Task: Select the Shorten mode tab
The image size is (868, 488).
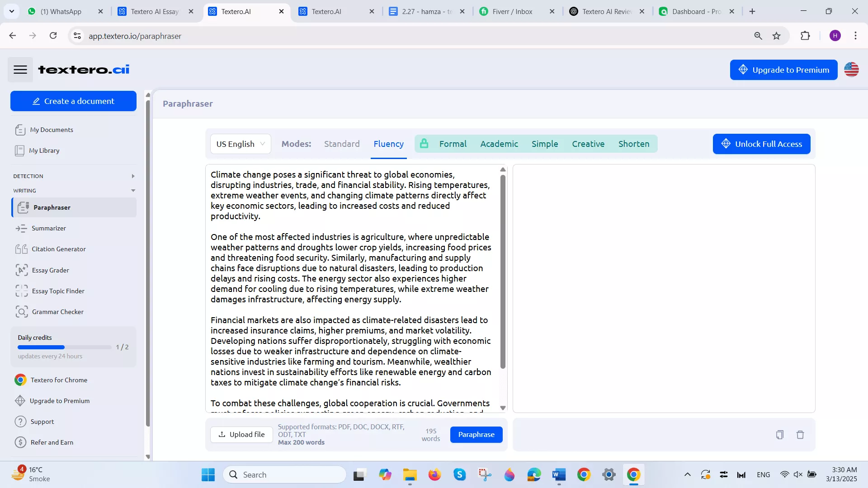Action: tap(633, 144)
